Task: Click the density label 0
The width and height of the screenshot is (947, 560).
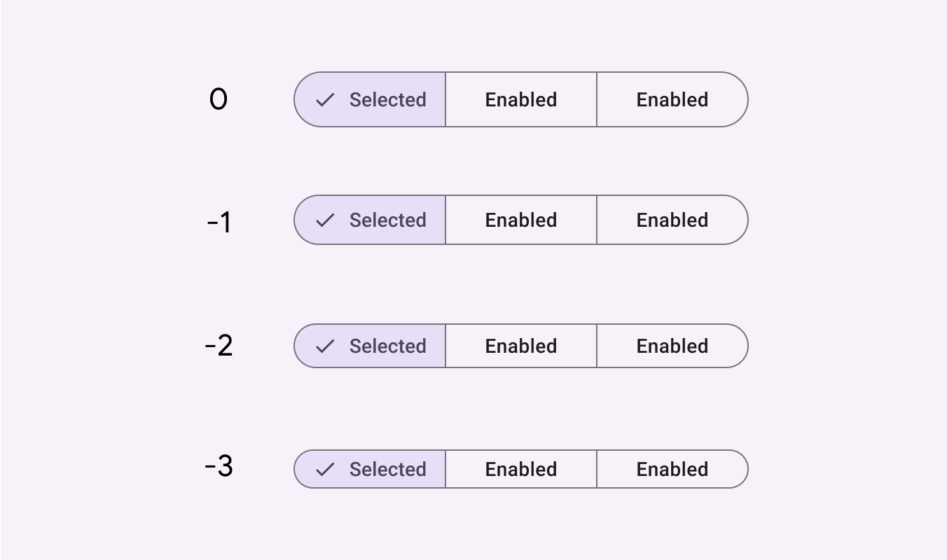Action: click(219, 99)
